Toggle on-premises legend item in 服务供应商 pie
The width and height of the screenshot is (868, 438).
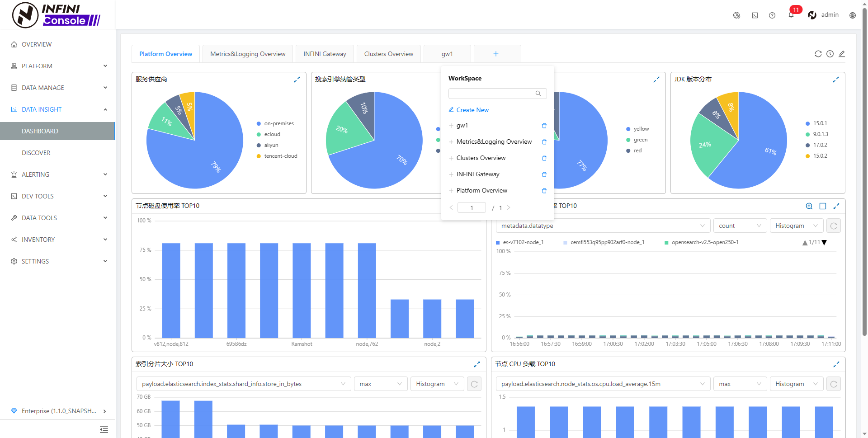tap(275, 123)
